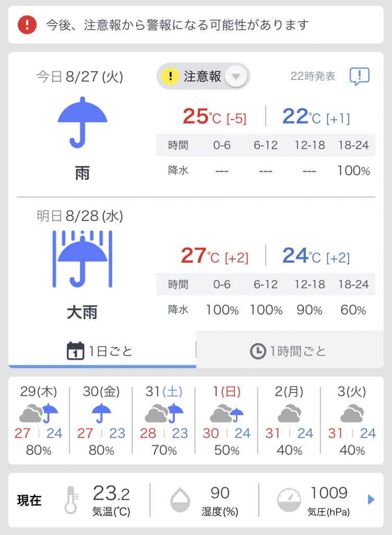
Task: Select the 31(土) daily forecast
Action: click(x=164, y=421)
